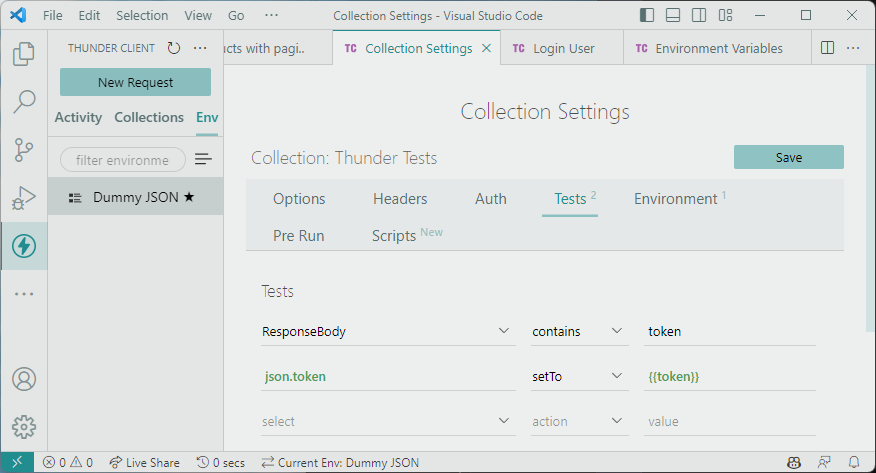
Task: Edit the {{token}} value field
Action: (x=730, y=377)
